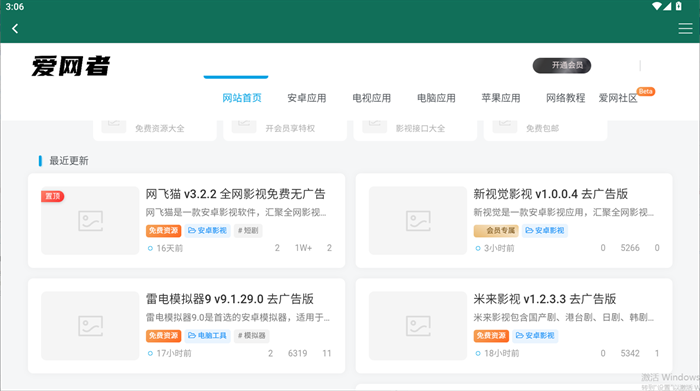Image resolution: width=700 pixels, height=391 pixels.
Task: Open thumbnail of 米来影视 post
Action: [418, 326]
